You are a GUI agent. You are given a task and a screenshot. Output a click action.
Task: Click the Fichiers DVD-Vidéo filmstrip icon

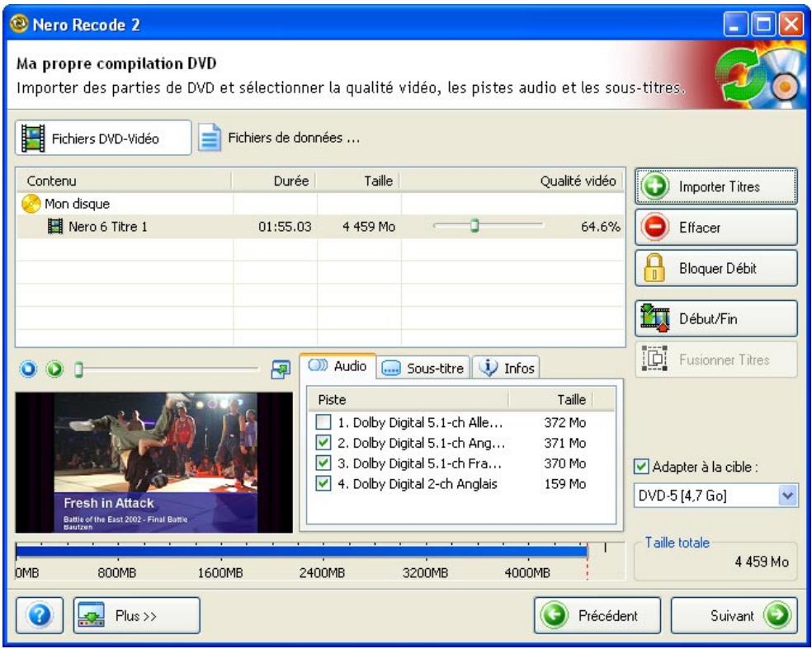[x=33, y=138]
